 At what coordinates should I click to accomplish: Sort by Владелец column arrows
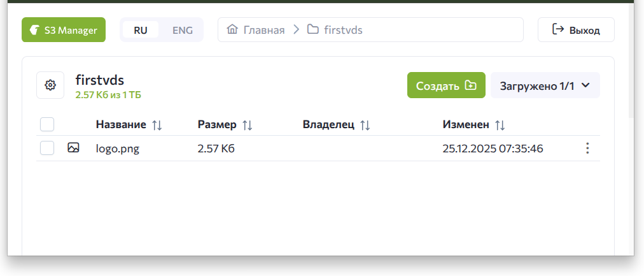pyautogui.click(x=365, y=125)
